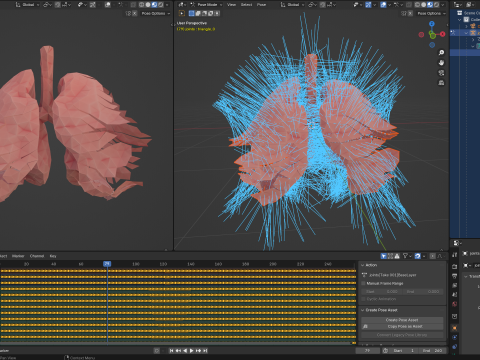Open Output properties tab

pyautogui.click(x=454, y=276)
